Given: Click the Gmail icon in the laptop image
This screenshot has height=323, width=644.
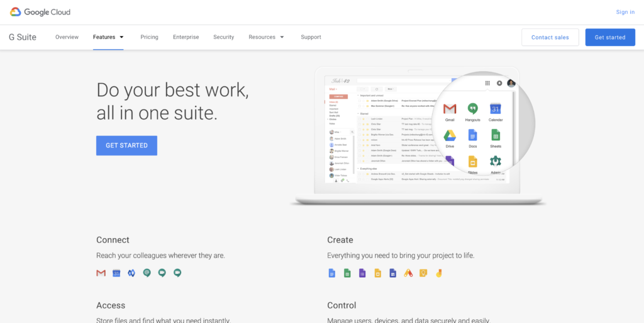Looking at the screenshot, I should tap(450, 109).
